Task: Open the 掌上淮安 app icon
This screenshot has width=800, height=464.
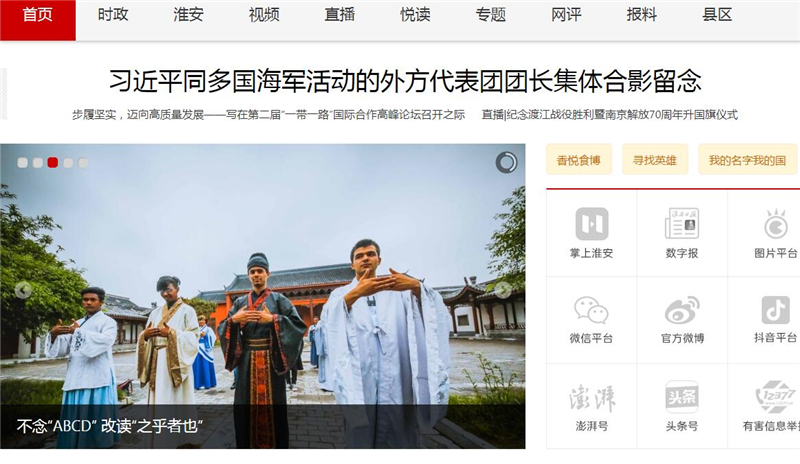Action: (x=592, y=224)
